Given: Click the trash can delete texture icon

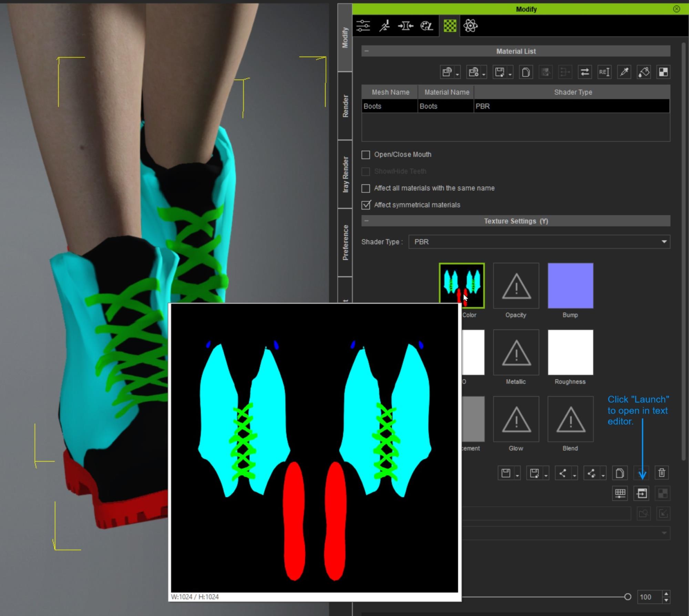Looking at the screenshot, I should pos(662,473).
